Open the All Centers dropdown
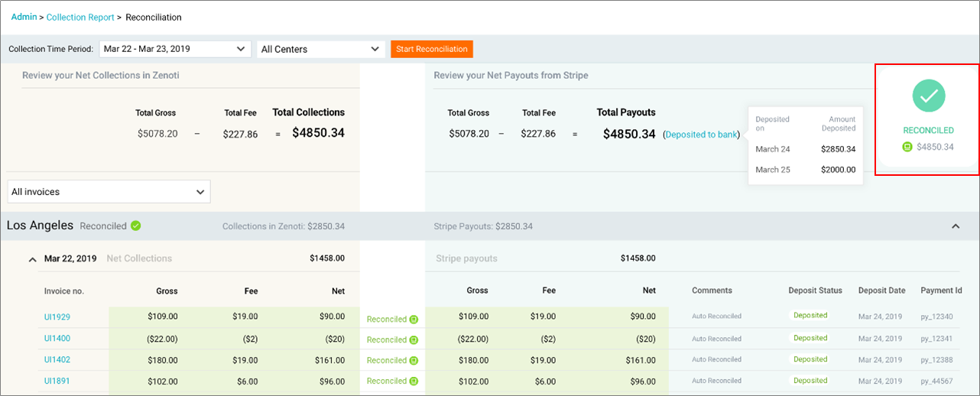 pyautogui.click(x=320, y=49)
